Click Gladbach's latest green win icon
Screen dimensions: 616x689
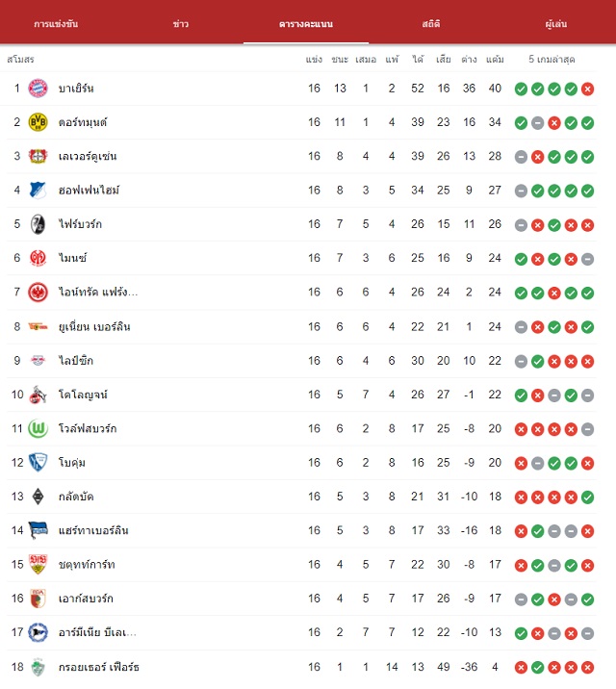pos(587,497)
